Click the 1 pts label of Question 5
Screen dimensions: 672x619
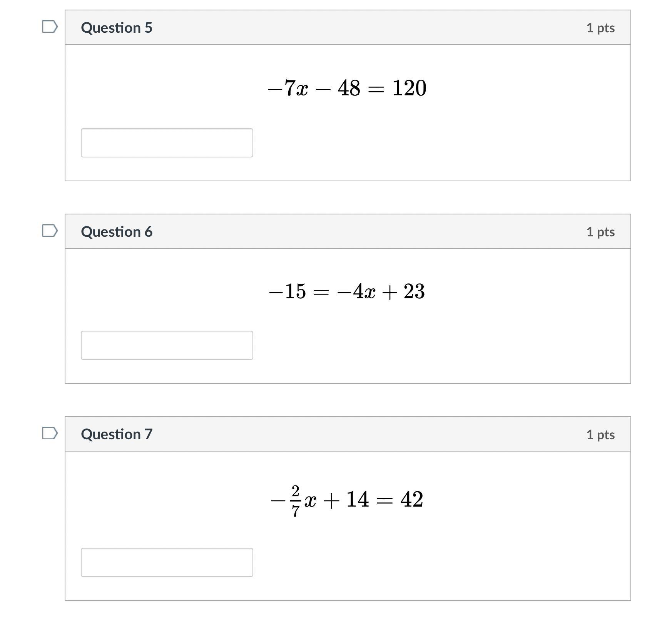click(600, 28)
